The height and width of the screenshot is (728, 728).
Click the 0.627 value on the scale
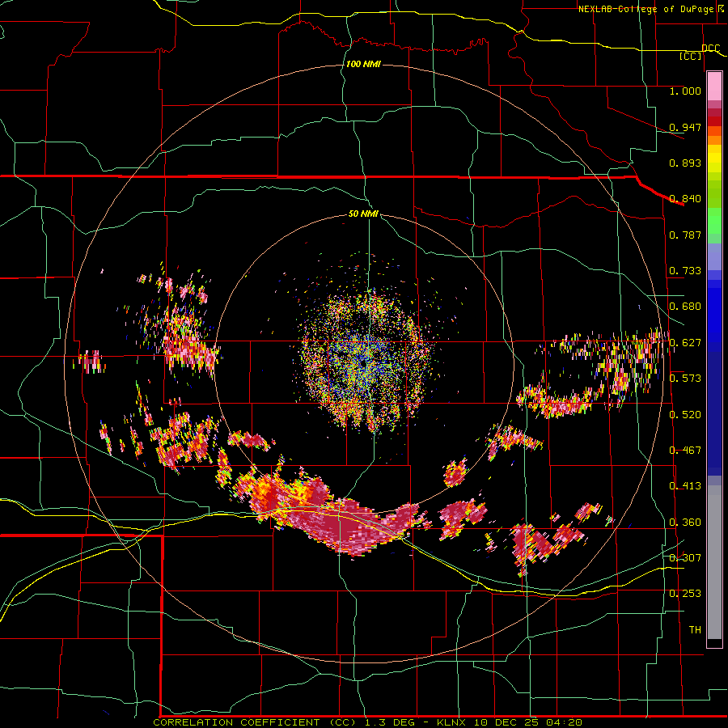coord(685,343)
